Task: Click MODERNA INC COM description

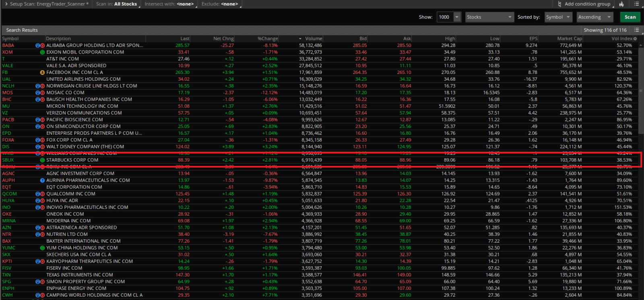Action: 68,221
